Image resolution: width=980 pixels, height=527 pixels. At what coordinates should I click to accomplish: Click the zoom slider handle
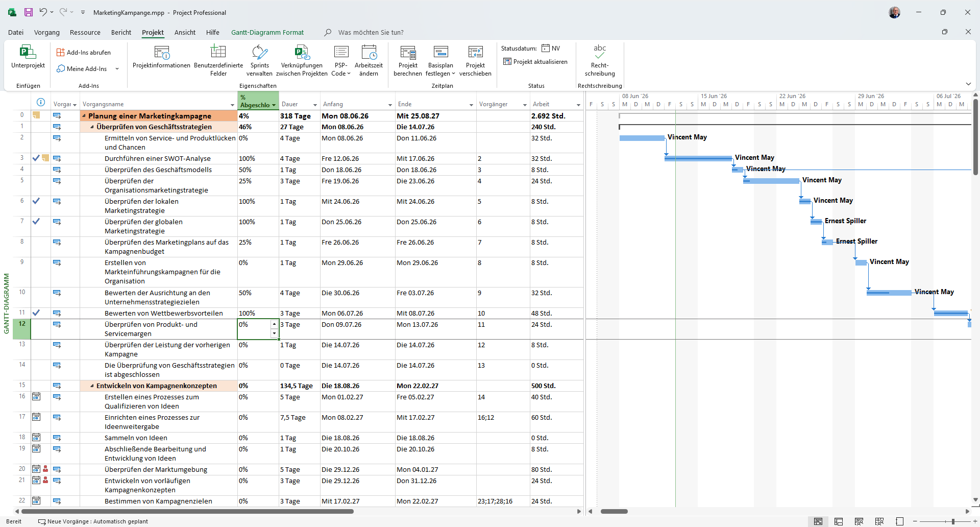(953, 521)
